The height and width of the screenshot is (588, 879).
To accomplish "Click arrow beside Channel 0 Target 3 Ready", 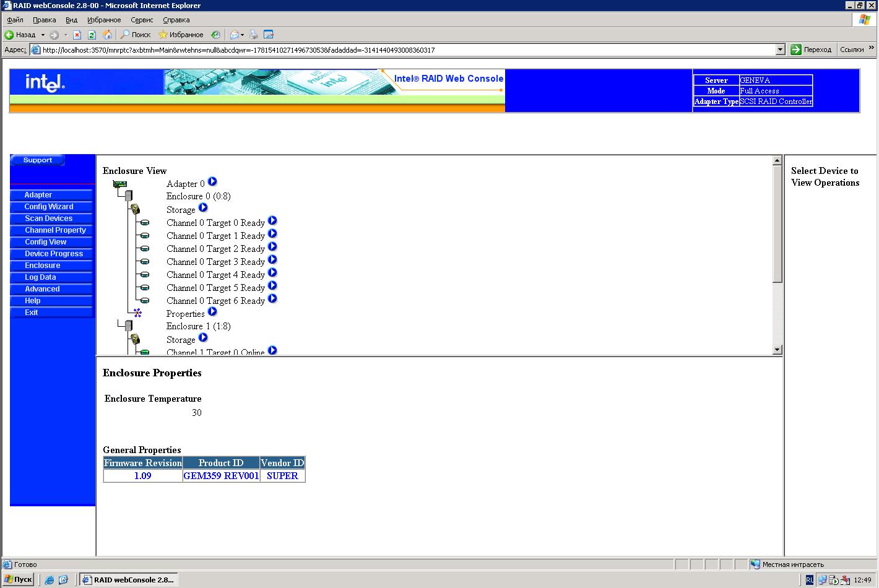I will point(272,260).
